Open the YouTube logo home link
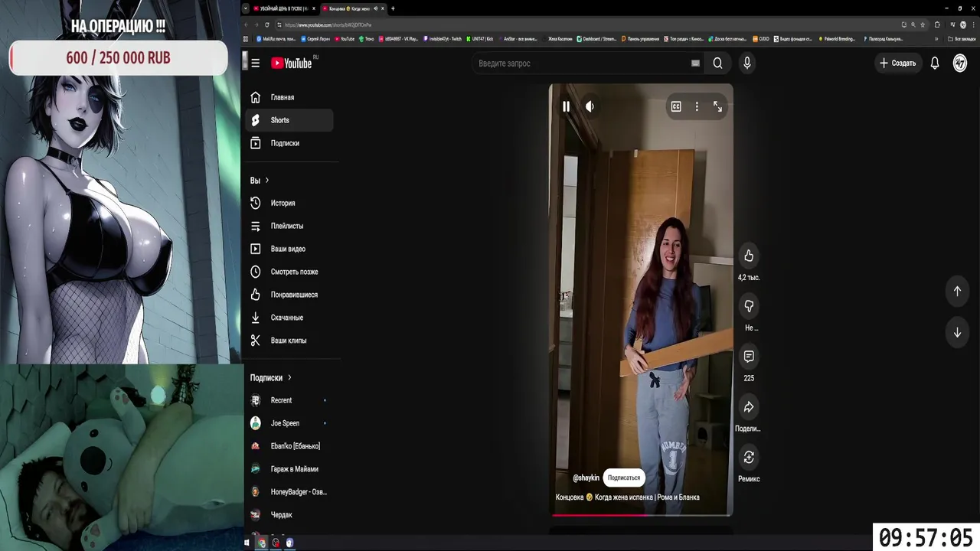The height and width of the screenshot is (551, 980). point(292,64)
